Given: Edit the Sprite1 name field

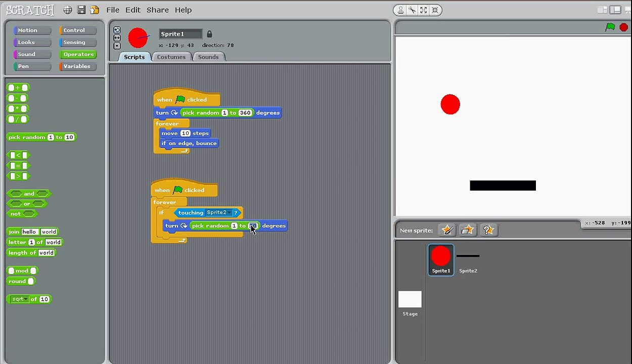Looking at the screenshot, I should coord(180,34).
